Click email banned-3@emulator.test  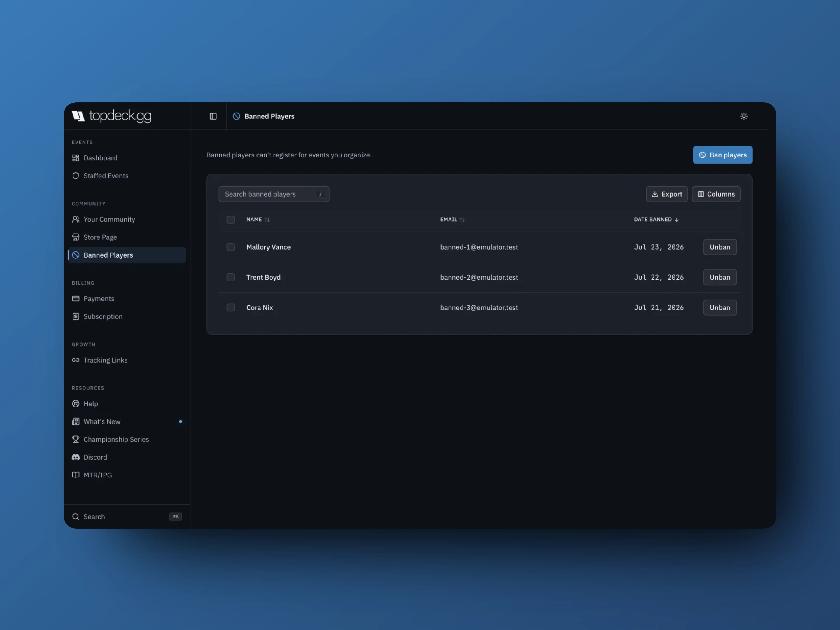479,308
